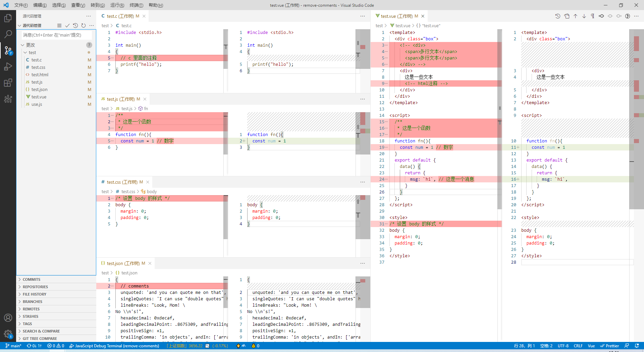Open more actions for the test.json editor group

[363, 263]
